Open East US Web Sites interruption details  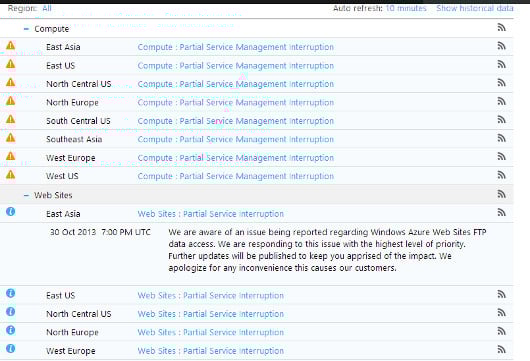click(211, 295)
